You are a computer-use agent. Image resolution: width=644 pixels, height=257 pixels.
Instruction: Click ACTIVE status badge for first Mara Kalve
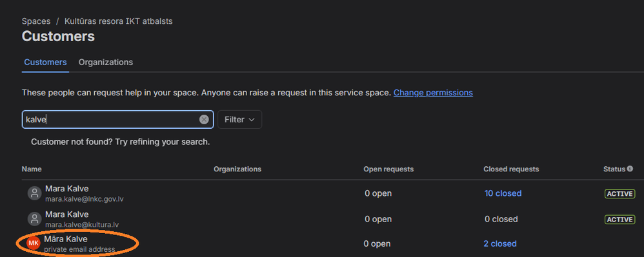coord(619,193)
